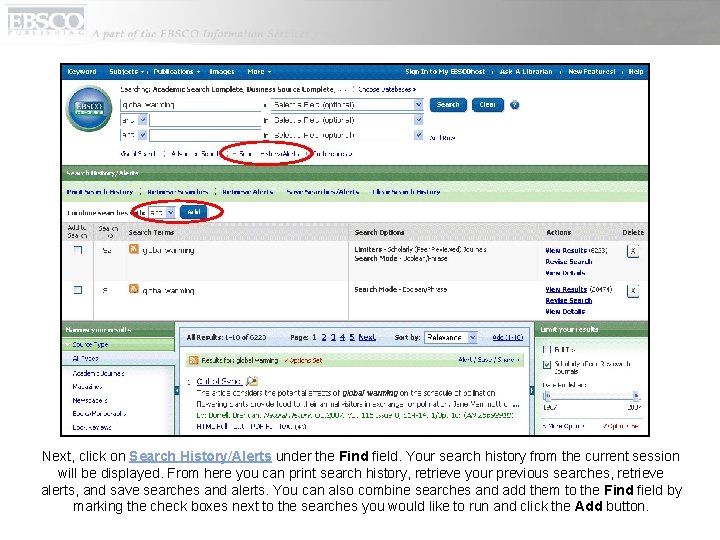Click the Search button

pyautogui.click(x=448, y=105)
